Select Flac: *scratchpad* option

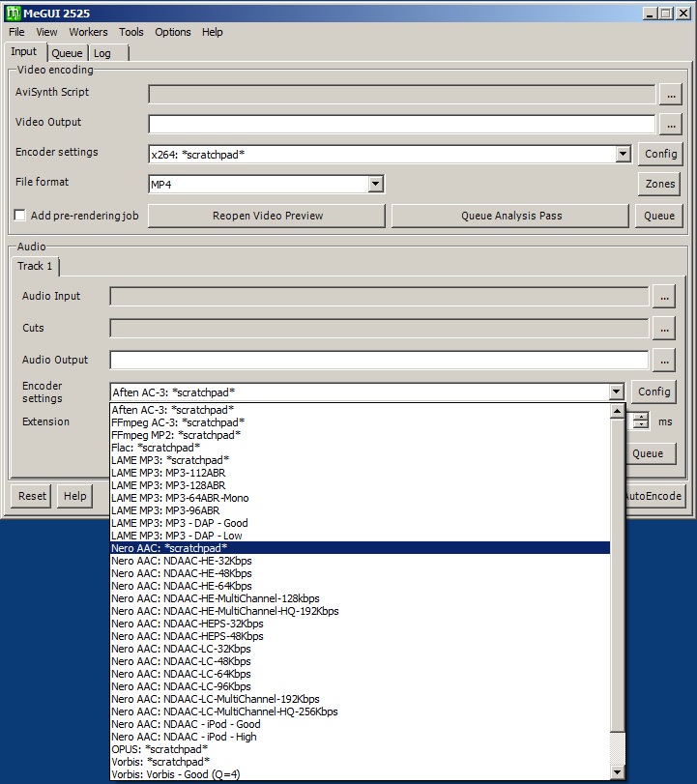click(x=360, y=448)
